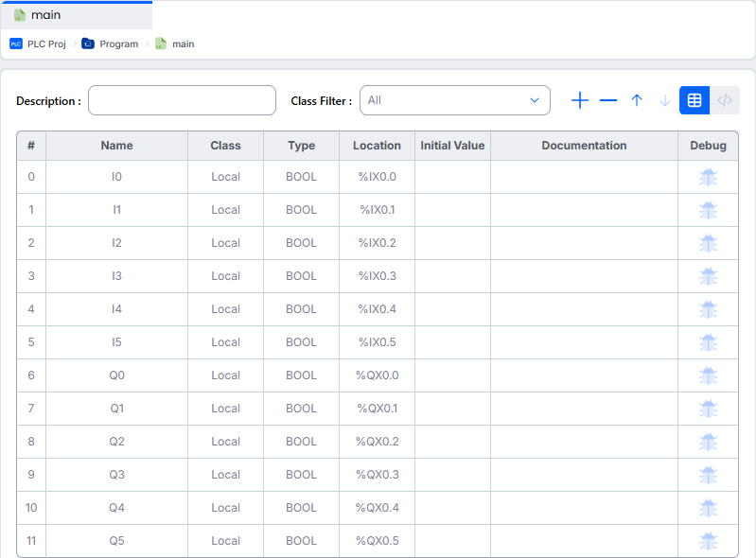Click debug bug icon for I0 row
Screen dimensions: 756x558
(x=708, y=177)
